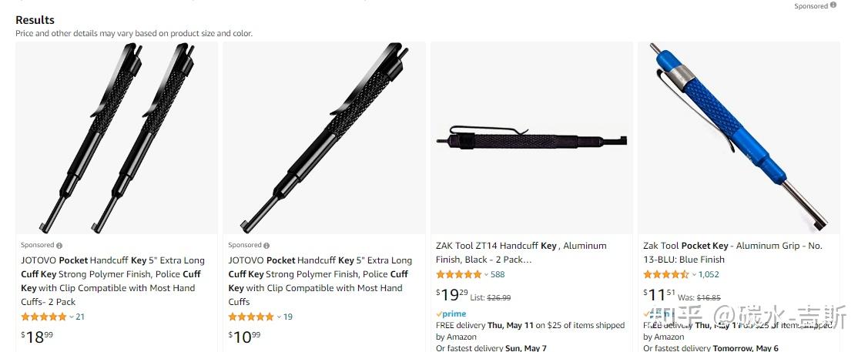Open the 588 reviews link
The image size is (868, 352).
[x=498, y=274]
